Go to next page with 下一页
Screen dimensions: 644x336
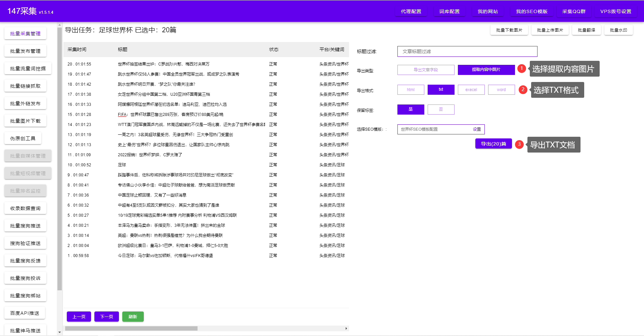point(106,317)
